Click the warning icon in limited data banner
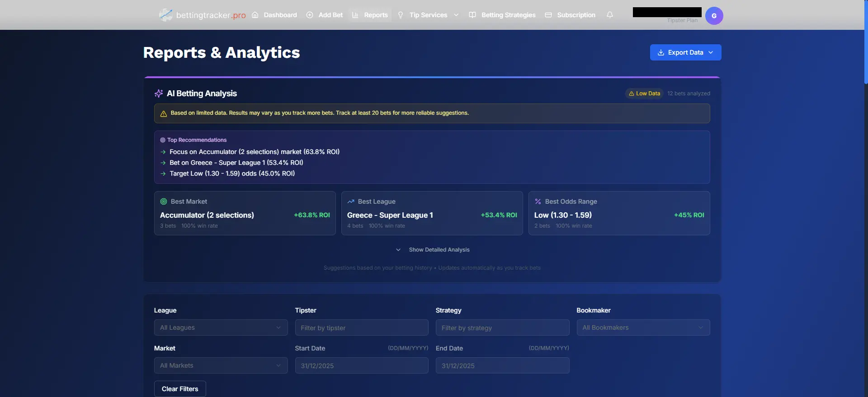The height and width of the screenshot is (397, 868). click(x=164, y=113)
